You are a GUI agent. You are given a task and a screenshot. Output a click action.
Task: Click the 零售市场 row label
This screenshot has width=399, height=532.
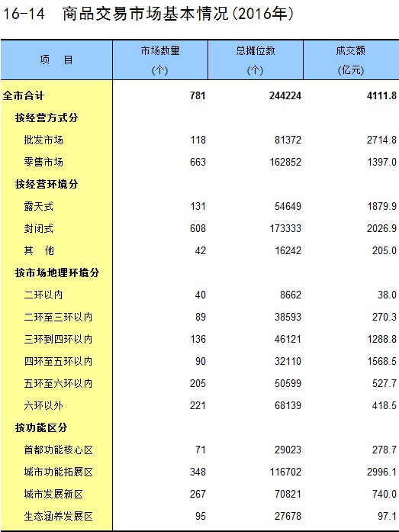pos(43,162)
